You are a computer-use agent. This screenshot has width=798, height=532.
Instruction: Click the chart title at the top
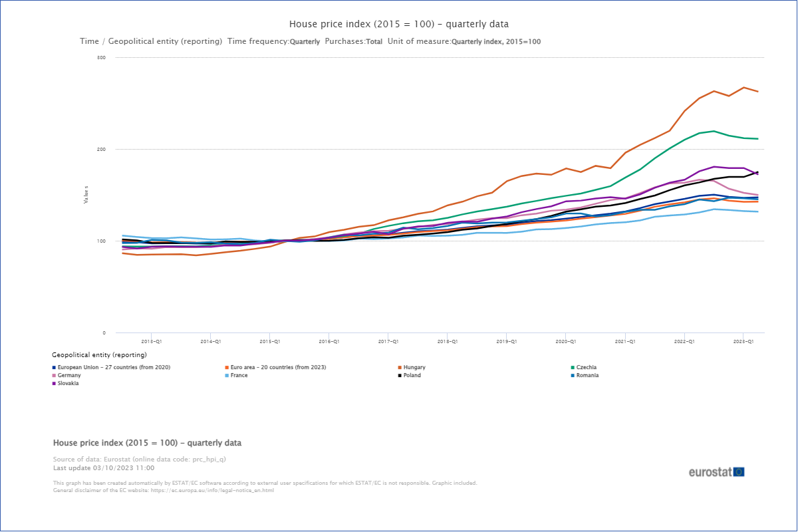tap(398, 25)
